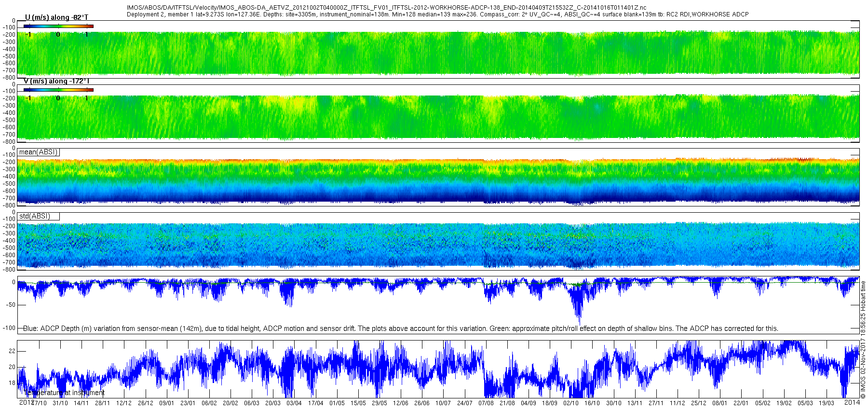Click the '30/10' date tick label
The width and height of the screenshot is (868, 410).
coord(614,403)
